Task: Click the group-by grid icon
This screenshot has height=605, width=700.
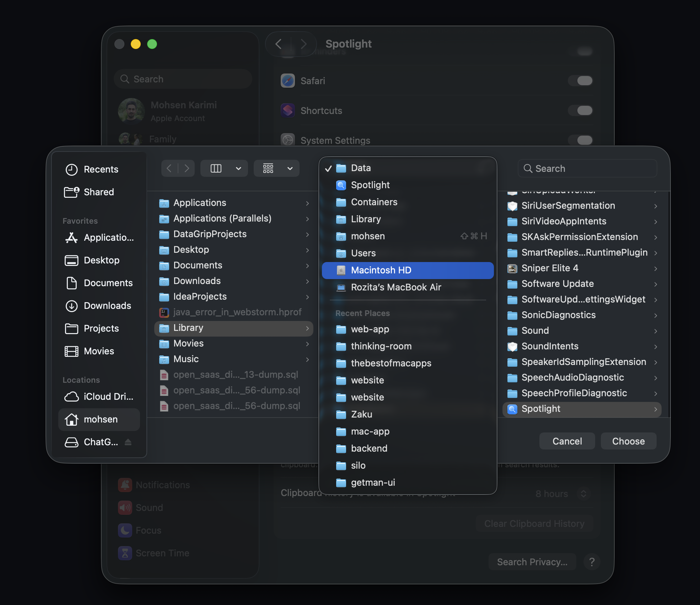Action: (268, 168)
